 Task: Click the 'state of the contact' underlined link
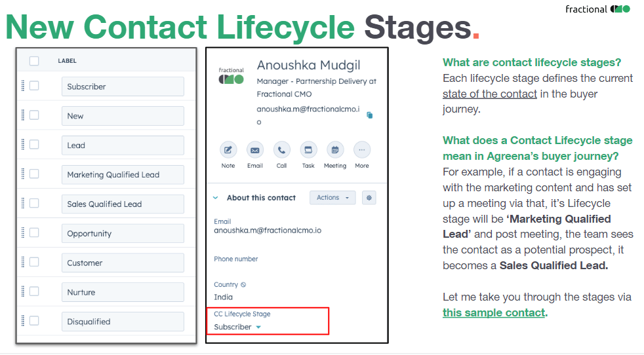[x=490, y=94]
